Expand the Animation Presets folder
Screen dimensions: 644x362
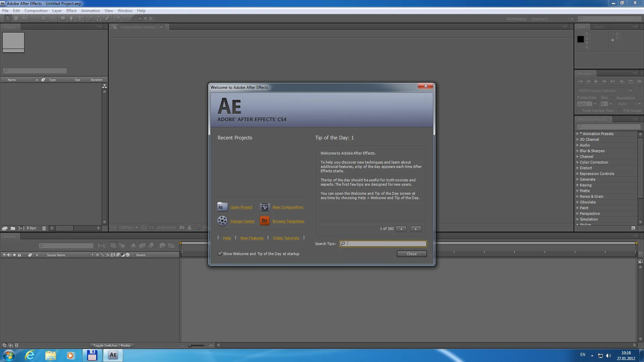578,134
